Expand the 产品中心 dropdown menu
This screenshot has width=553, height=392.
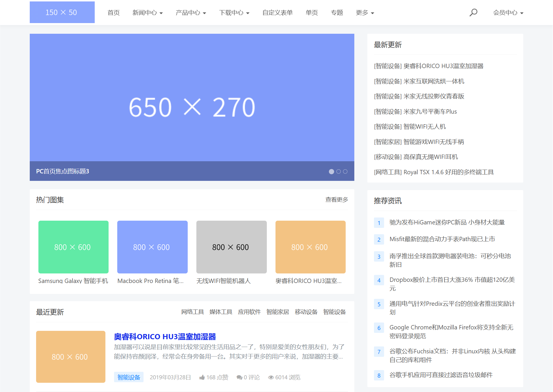(x=191, y=13)
